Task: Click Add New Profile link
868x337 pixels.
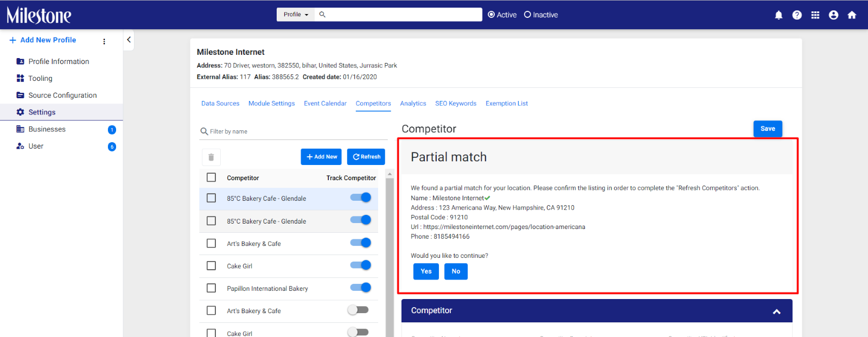Action: click(43, 40)
